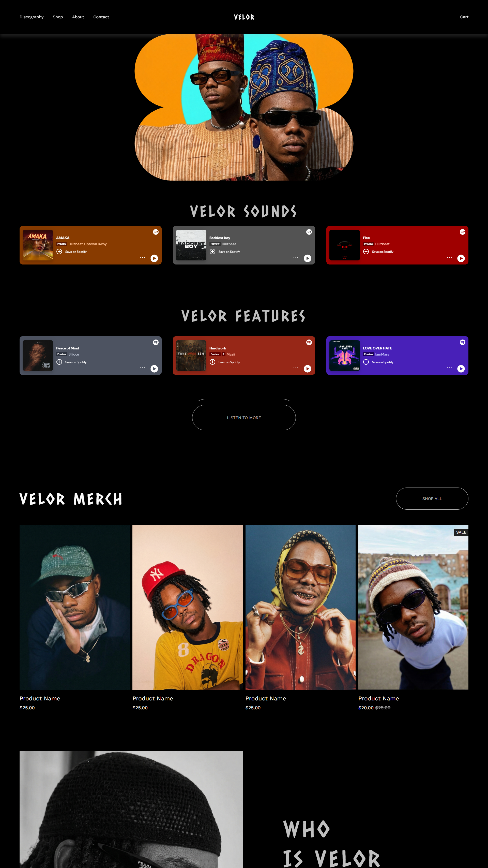Play the Peace of Mind track

click(x=154, y=369)
